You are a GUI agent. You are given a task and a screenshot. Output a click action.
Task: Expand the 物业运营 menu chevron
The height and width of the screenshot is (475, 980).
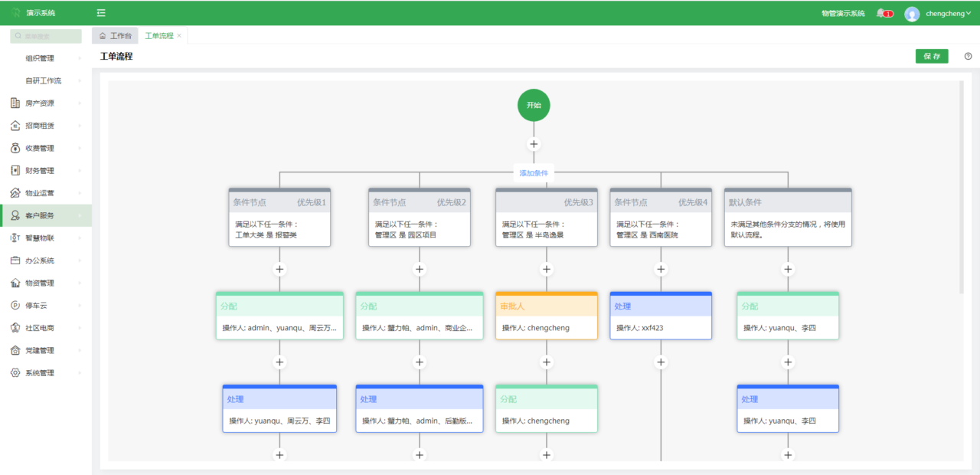(x=80, y=193)
